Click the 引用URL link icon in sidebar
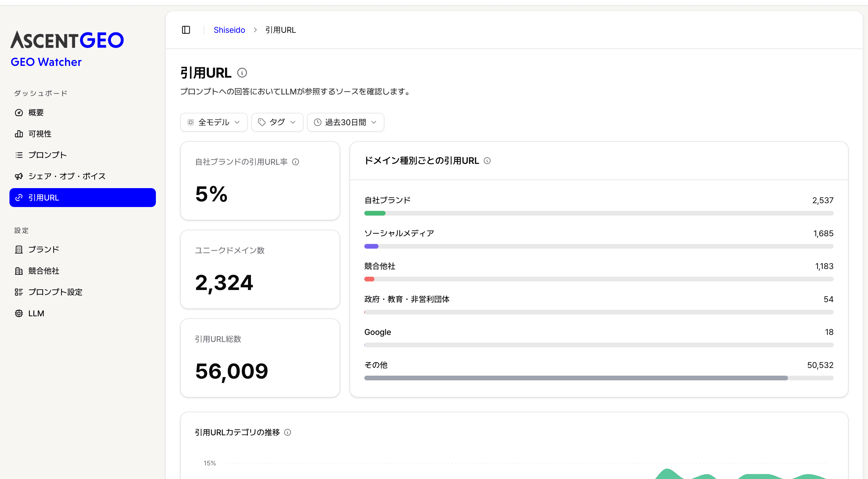Viewport: 868px width, 479px height. click(x=19, y=198)
